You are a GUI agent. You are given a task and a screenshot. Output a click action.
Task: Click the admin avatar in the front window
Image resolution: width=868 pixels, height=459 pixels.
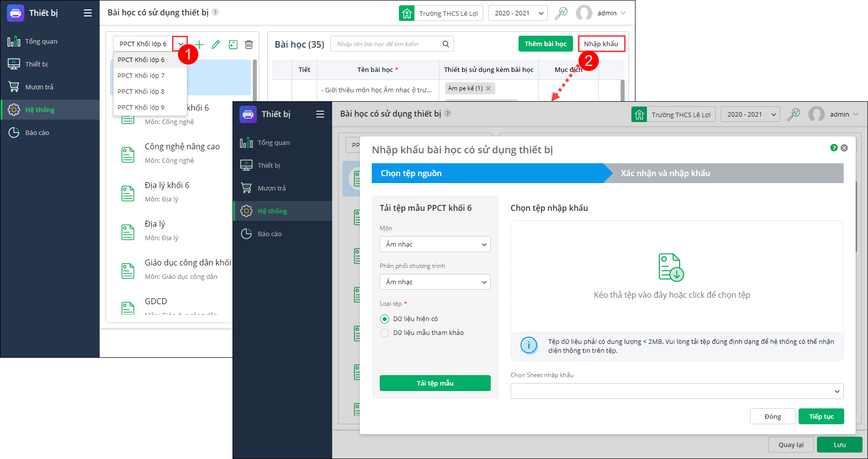(816, 114)
